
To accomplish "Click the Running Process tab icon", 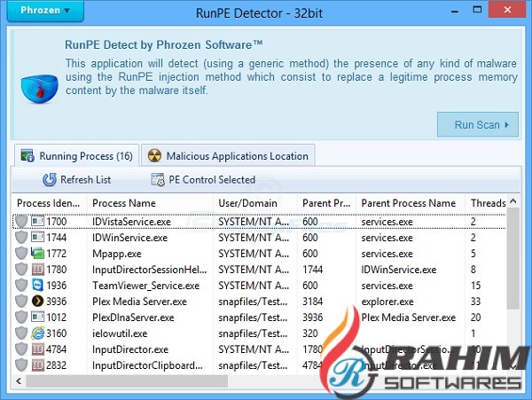I will pyautogui.click(x=27, y=156).
